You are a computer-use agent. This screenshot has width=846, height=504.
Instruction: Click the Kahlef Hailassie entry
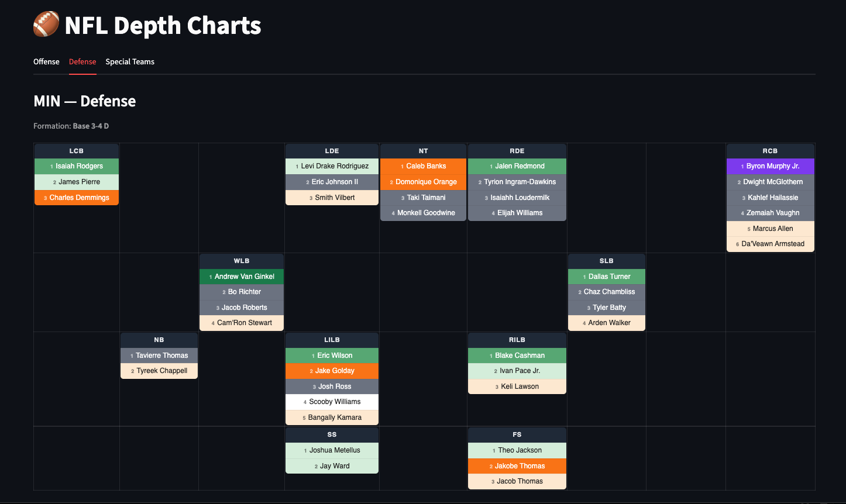771,198
